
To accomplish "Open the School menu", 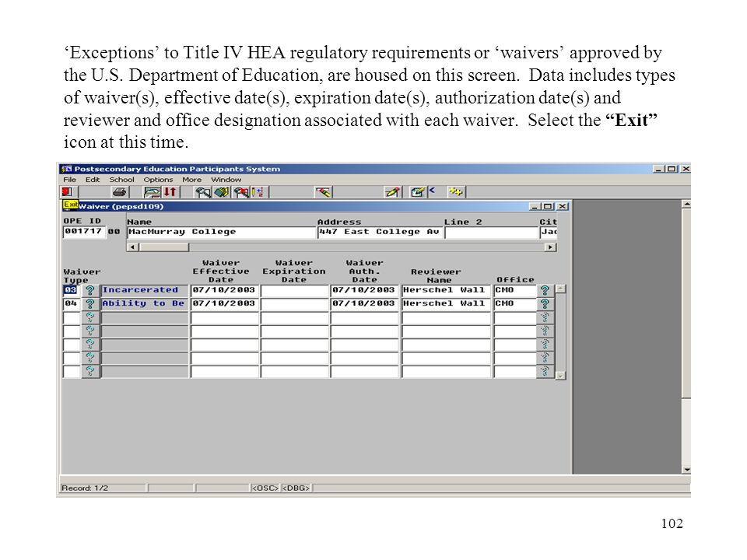I will click(x=121, y=180).
